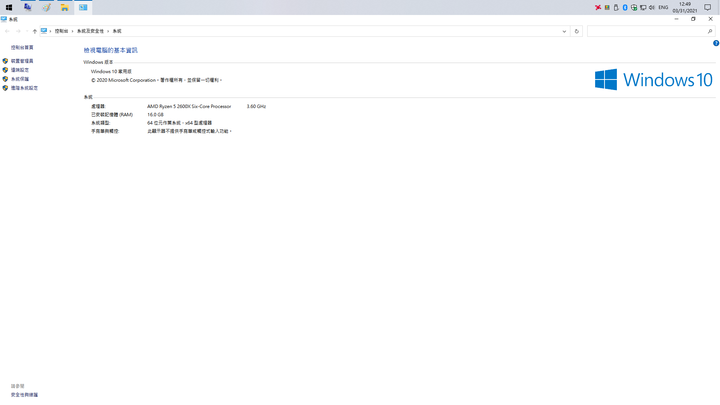This screenshot has width=720, height=405.
Task: Open 進階系統設定 Advanced system settings link
Action: 24,88
